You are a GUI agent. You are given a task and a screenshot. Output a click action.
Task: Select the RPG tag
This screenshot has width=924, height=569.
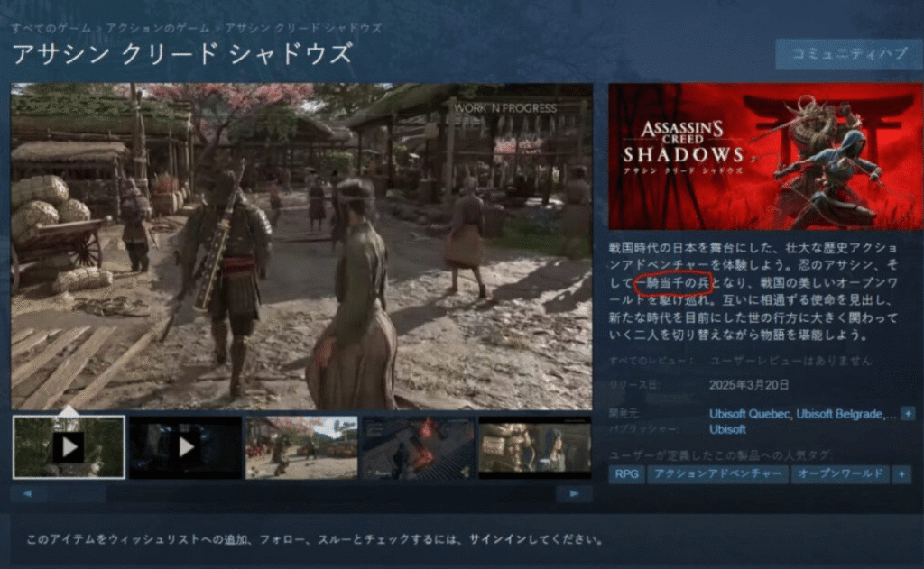[x=626, y=474]
